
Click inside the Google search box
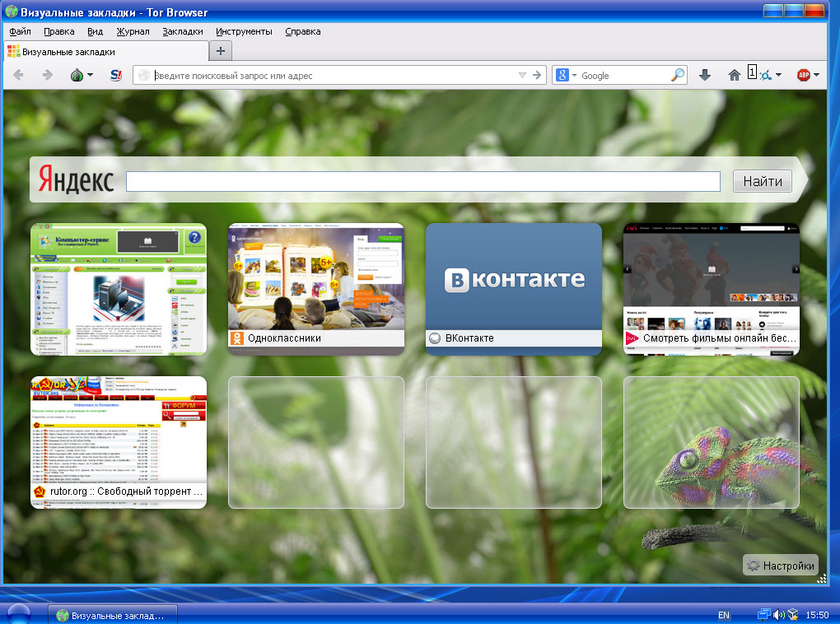coord(624,76)
